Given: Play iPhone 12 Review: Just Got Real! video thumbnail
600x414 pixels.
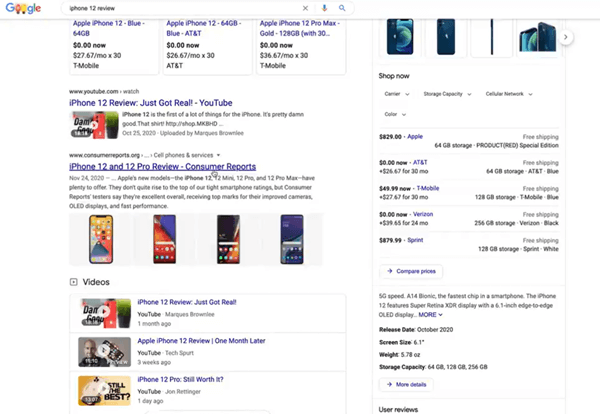Looking at the screenshot, I should coord(106,313).
